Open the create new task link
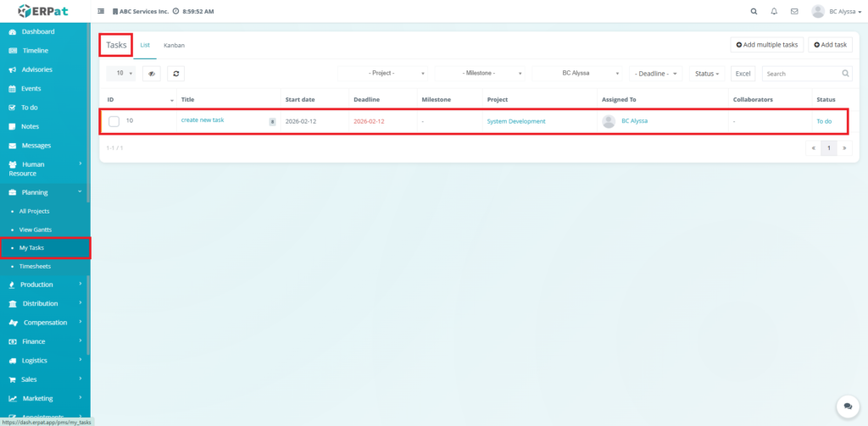 (x=203, y=120)
